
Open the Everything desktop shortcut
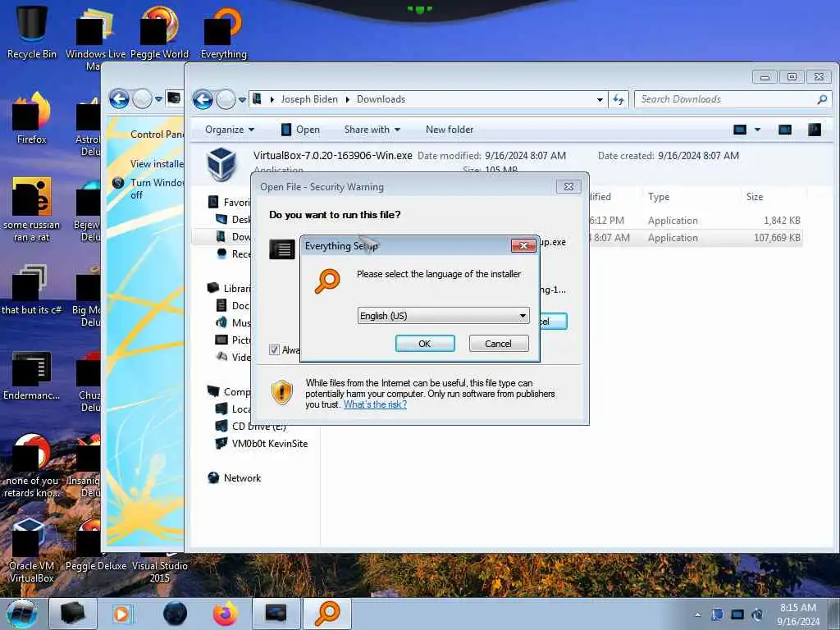[x=223, y=32]
